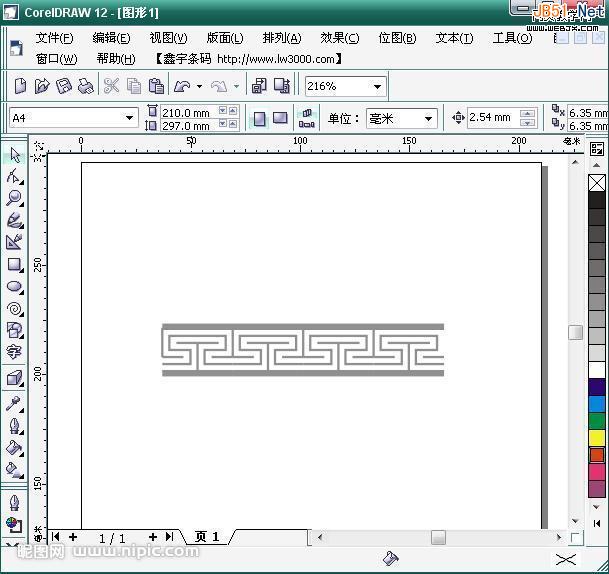Click the Export icon
609x574 pixels.
(x=282, y=86)
